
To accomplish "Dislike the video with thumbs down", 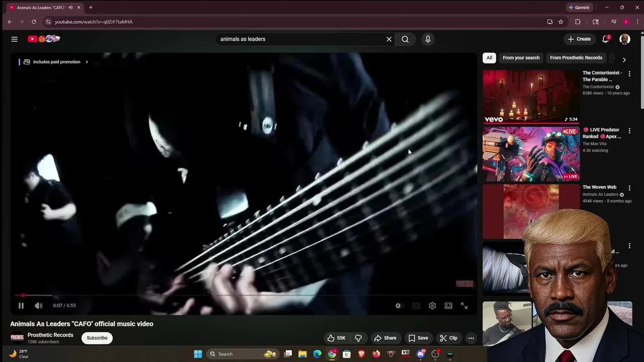I will coord(358,338).
